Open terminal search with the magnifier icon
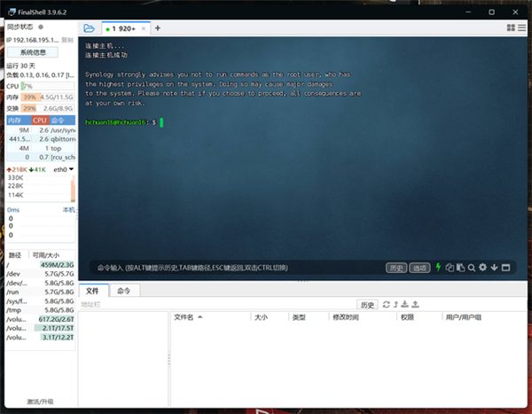Screen dimensions: 532x414 [472, 267]
